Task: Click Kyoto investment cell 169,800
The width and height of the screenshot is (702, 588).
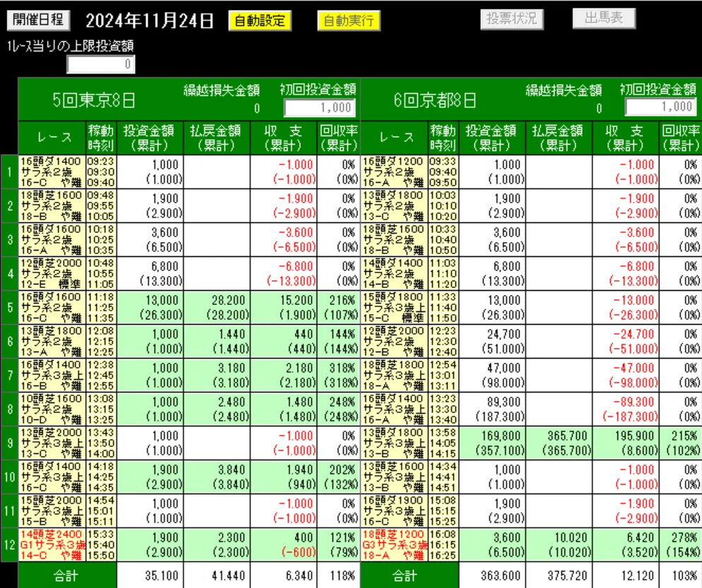Action: 492,443
